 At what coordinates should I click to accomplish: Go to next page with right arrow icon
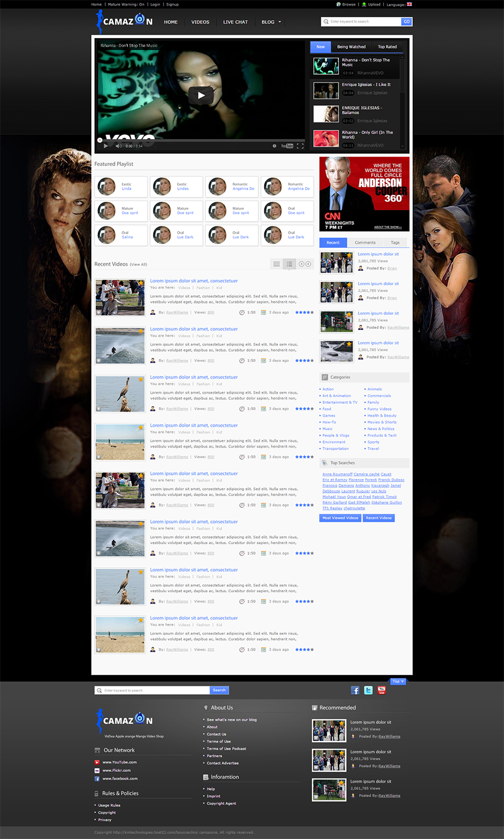coord(308,264)
